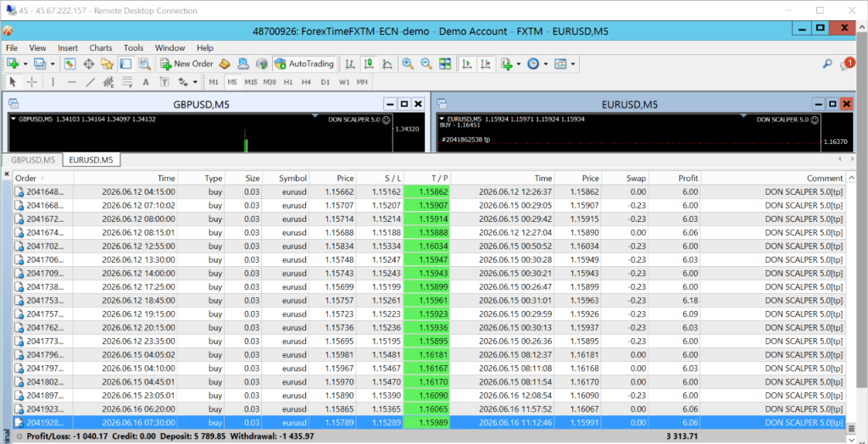
Task: Select the Crosshair tool
Action: tap(32, 82)
